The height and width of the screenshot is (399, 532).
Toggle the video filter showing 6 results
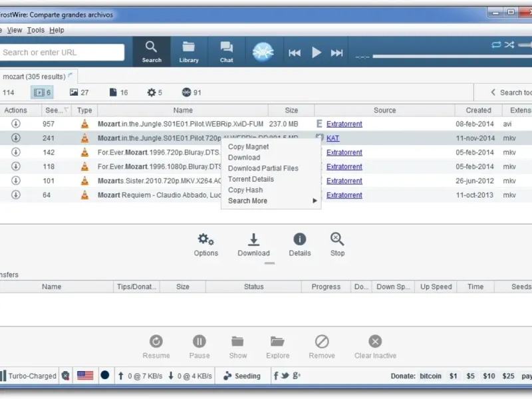click(42, 92)
